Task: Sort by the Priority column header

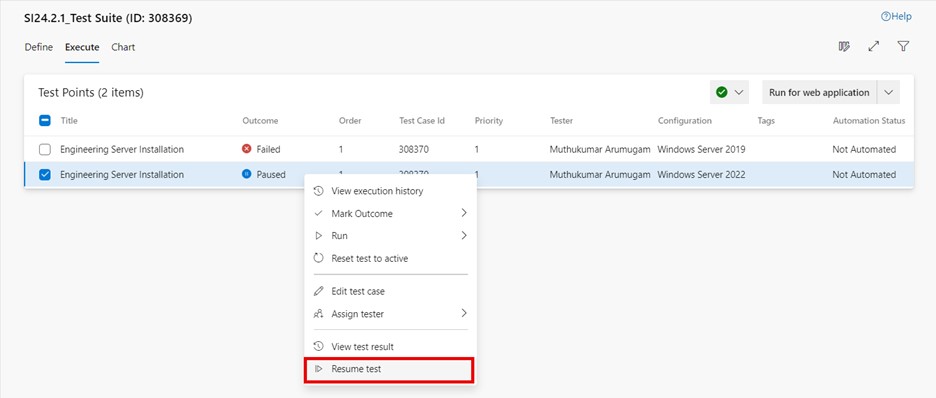Action: point(489,121)
